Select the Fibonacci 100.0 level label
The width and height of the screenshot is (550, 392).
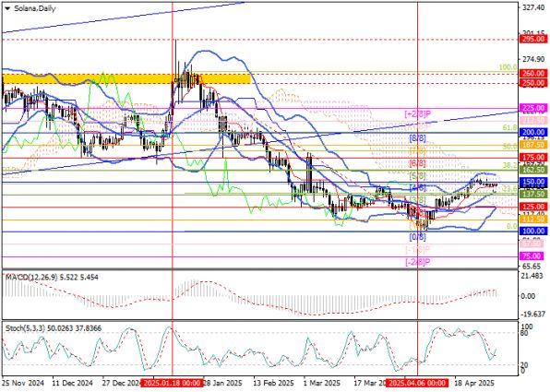508,67
